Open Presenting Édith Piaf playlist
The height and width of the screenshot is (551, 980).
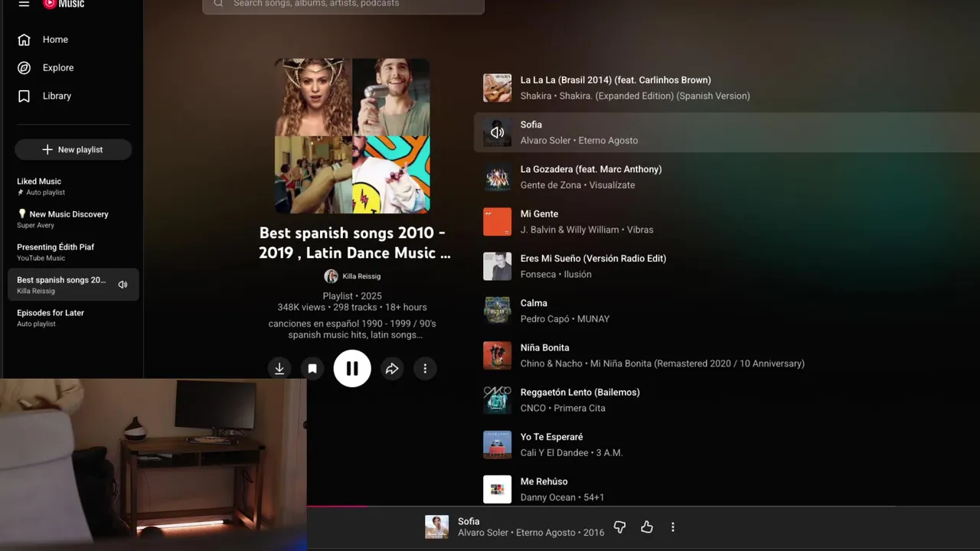tap(73, 253)
